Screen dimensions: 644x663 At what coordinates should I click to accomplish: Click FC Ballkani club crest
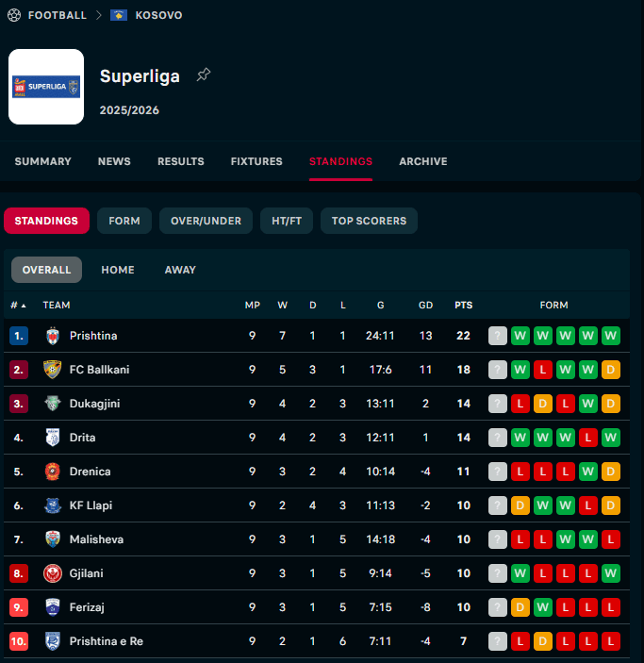[x=52, y=370]
